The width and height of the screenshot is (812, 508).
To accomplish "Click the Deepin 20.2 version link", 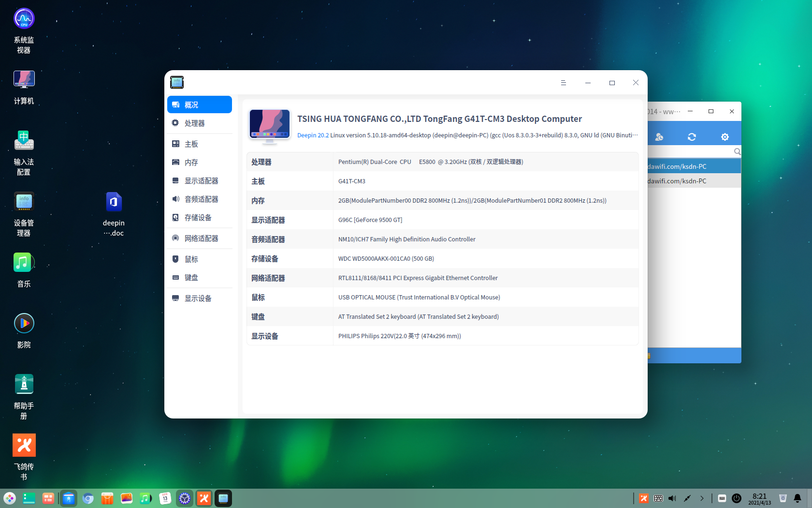I will tap(313, 135).
